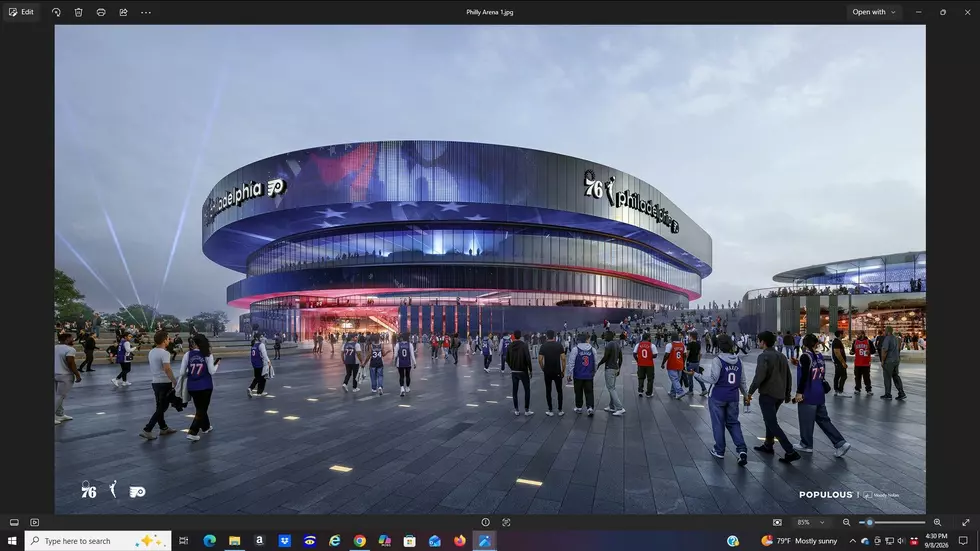Click the fit-to-window icon beside 85%

[x=777, y=522]
